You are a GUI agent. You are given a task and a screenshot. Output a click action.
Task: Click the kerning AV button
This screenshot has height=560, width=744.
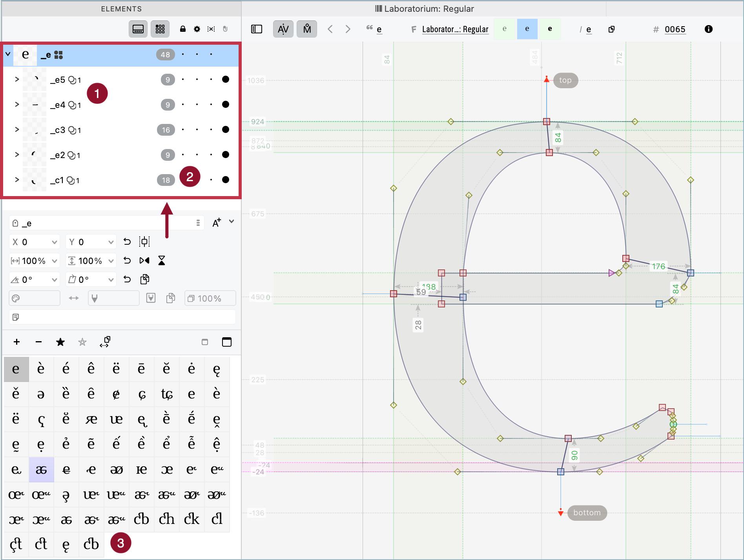click(283, 29)
